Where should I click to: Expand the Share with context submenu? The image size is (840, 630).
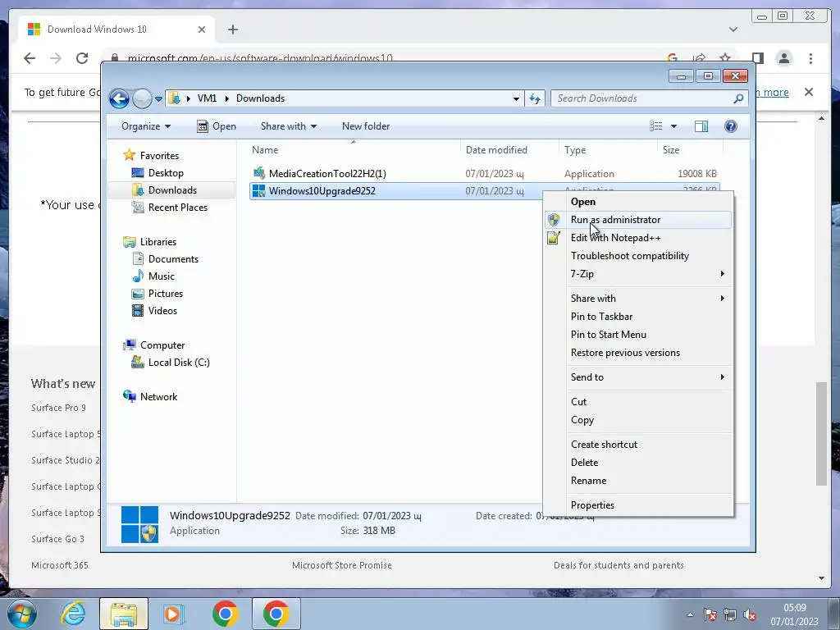pos(637,299)
